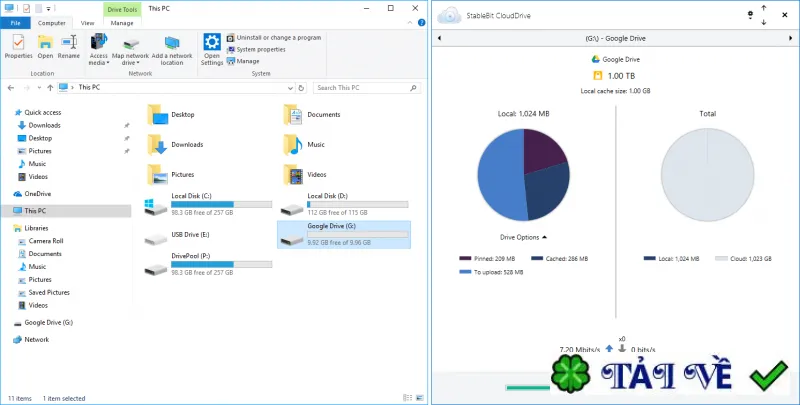Open the address bar history dropdown

tap(291, 88)
